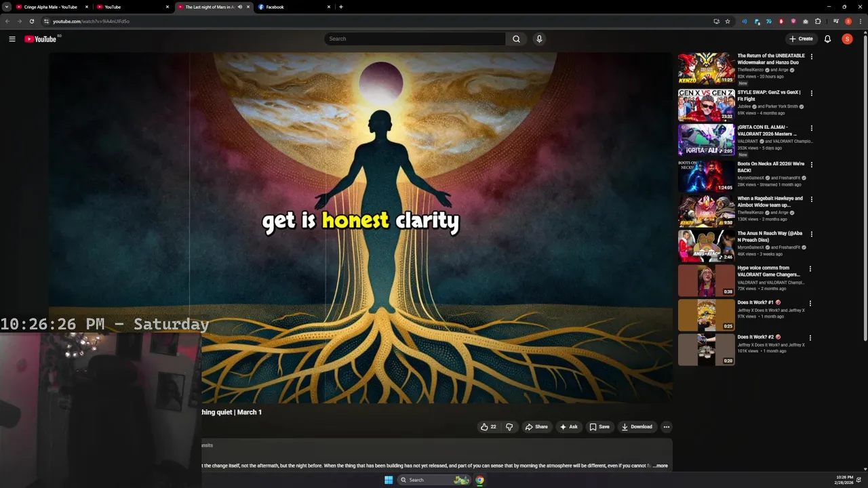Open the TheRealKenzo channel under Widowmaker video

coord(751,70)
